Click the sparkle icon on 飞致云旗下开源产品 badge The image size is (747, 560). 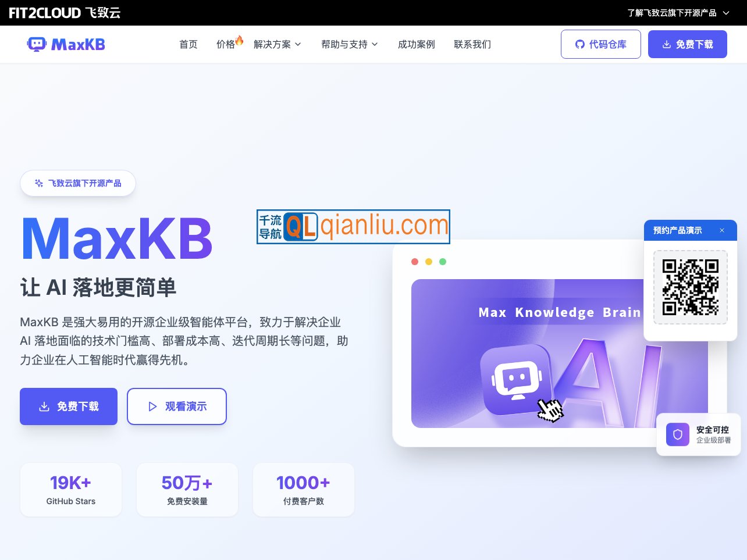pos(38,183)
